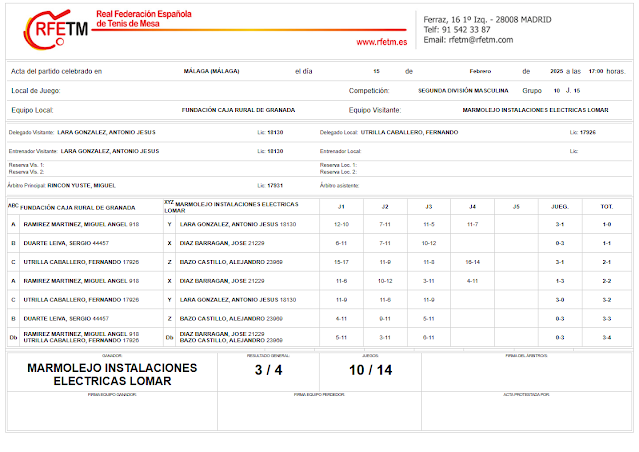Click the 'J3' column header
The width and height of the screenshot is (639, 452).
click(x=429, y=207)
